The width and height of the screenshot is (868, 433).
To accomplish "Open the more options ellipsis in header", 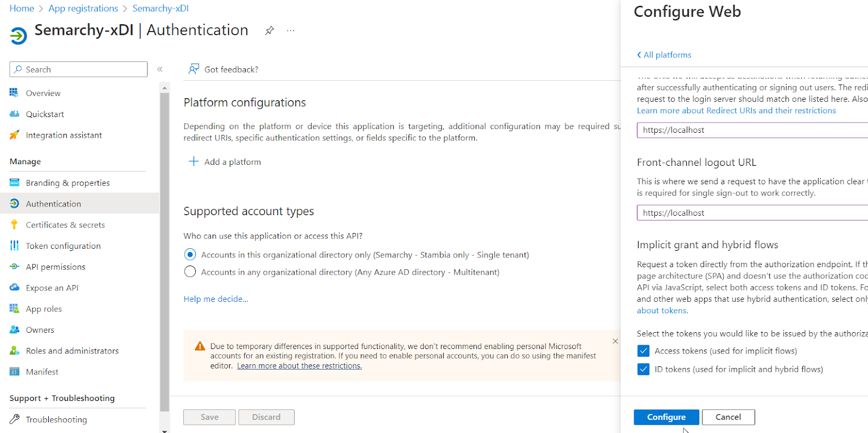I will tap(291, 30).
